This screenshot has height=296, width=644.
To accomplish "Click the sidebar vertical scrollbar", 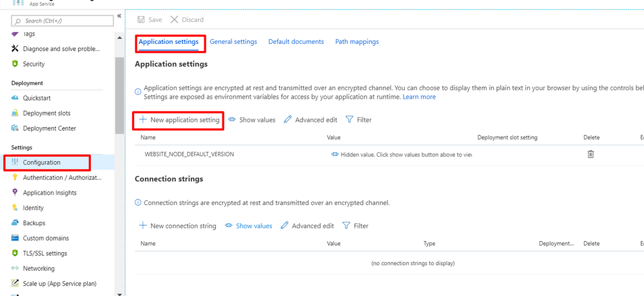I will coord(119,97).
